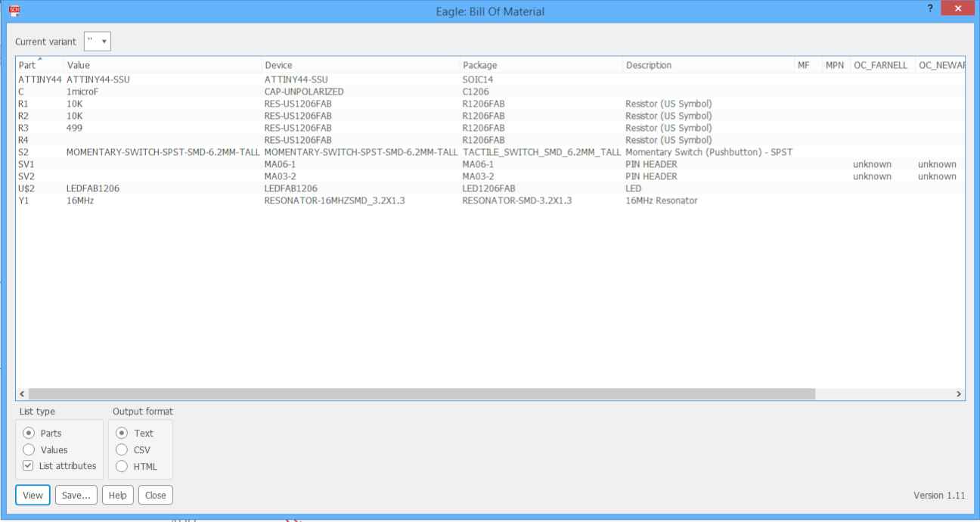Sort by the Part column header
The height and width of the screenshot is (522, 980).
40,65
